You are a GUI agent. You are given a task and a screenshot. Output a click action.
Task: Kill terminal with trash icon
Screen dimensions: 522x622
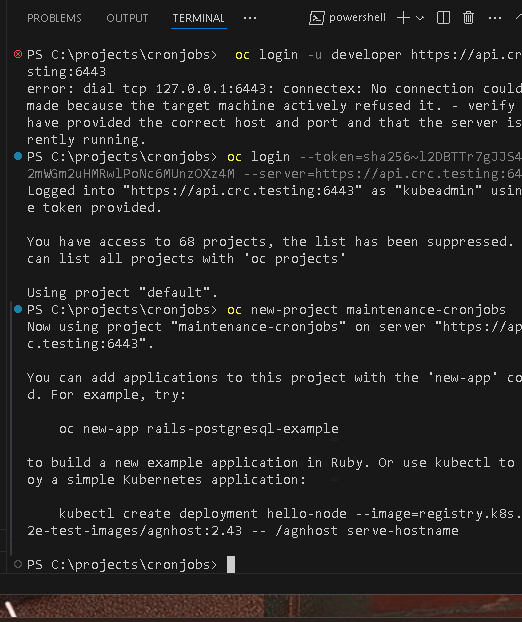(468, 18)
